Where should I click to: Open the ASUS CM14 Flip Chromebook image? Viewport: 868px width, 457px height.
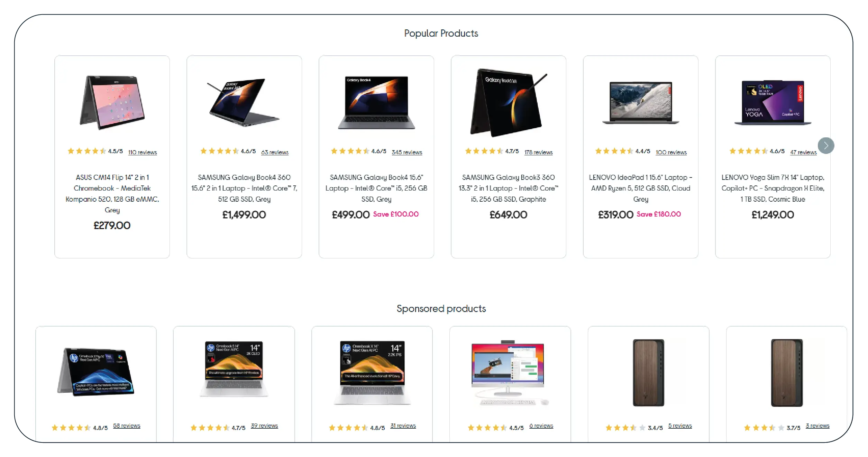[x=112, y=102]
